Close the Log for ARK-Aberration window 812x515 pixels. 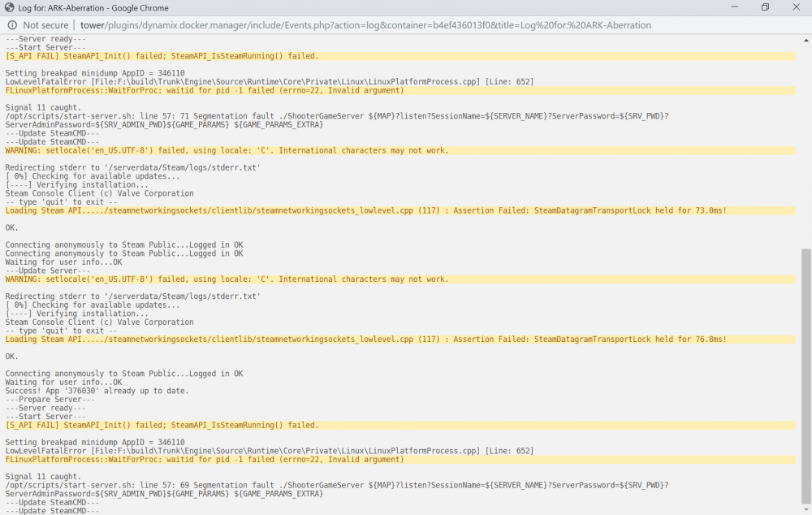(797, 7)
